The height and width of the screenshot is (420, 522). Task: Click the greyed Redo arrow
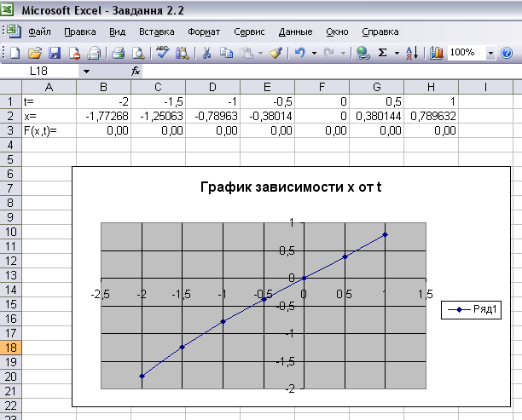[329, 53]
